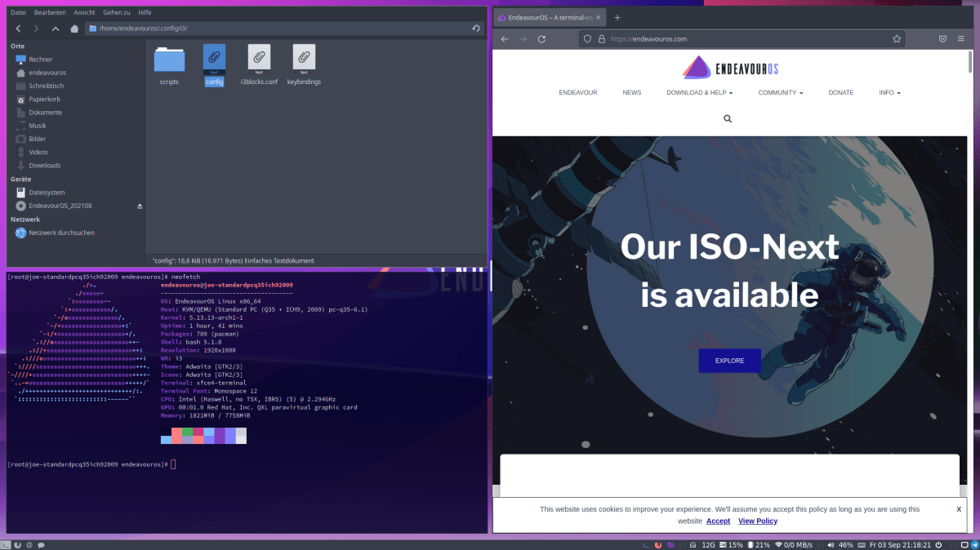Viewport: 980px width, 550px height.
Task: Expand the INFO dropdown menu
Action: tap(889, 92)
